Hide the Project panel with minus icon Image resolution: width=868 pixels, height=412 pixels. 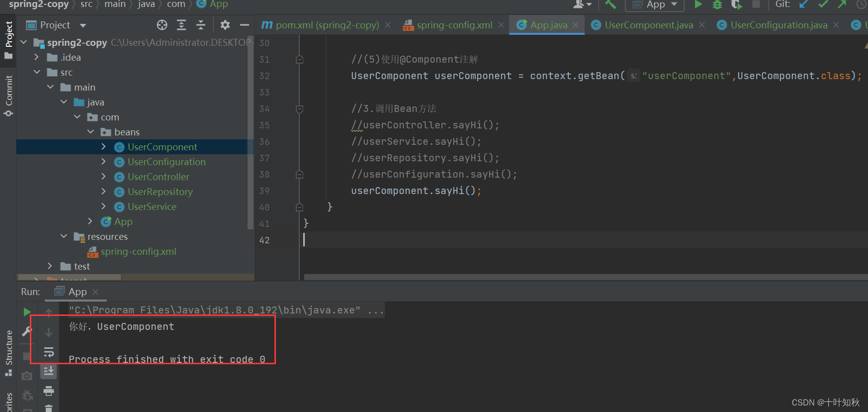click(x=245, y=25)
